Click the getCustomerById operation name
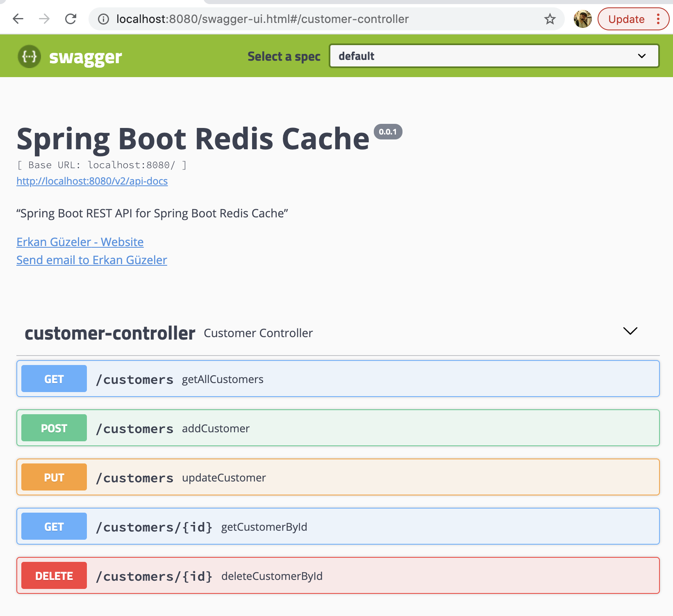This screenshot has height=616, width=673. (x=264, y=527)
